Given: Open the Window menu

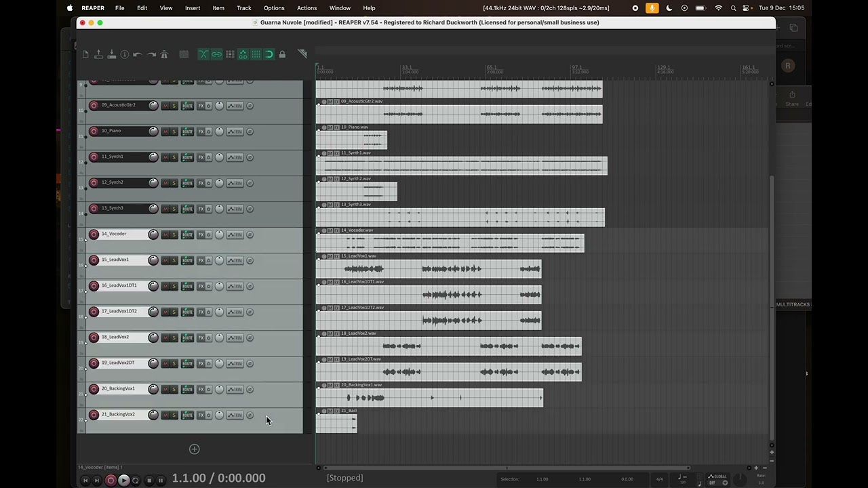Looking at the screenshot, I should tap(340, 8).
